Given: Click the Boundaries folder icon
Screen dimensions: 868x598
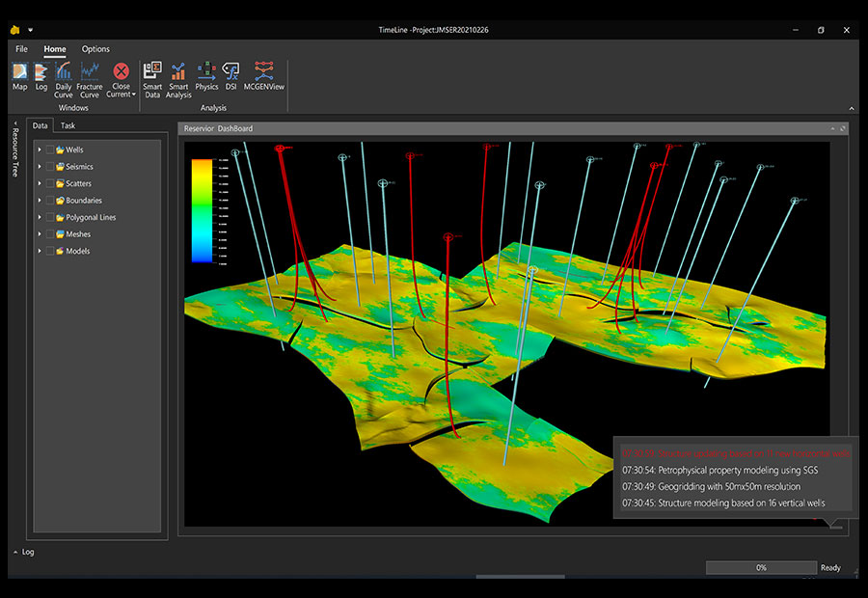Looking at the screenshot, I should coord(60,201).
